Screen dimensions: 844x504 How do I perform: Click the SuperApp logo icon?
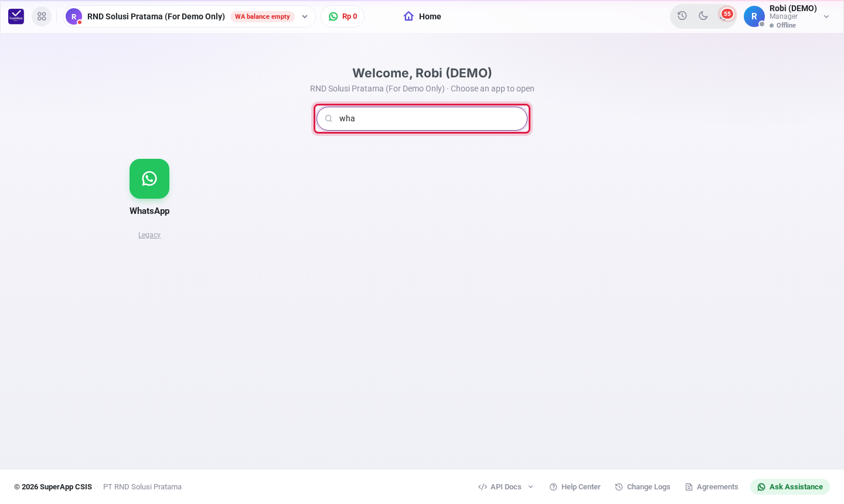pos(16,16)
